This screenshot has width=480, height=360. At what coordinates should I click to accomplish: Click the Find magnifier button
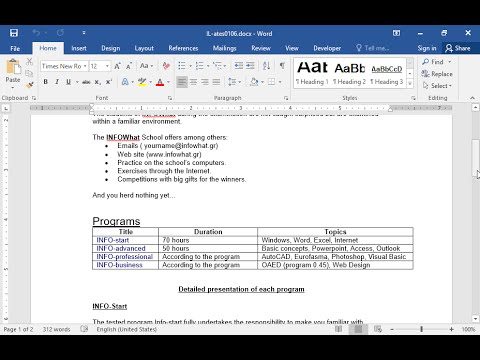(x=433, y=62)
